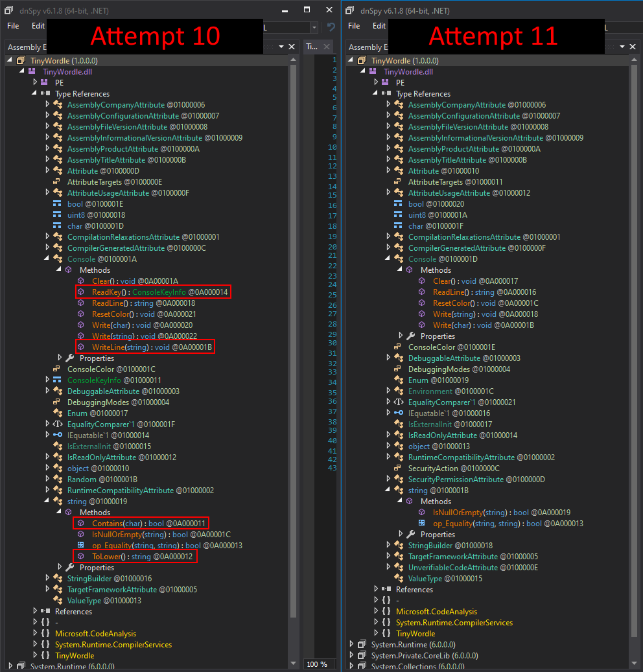Click ReadKey() method icon in left window

point(80,292)
